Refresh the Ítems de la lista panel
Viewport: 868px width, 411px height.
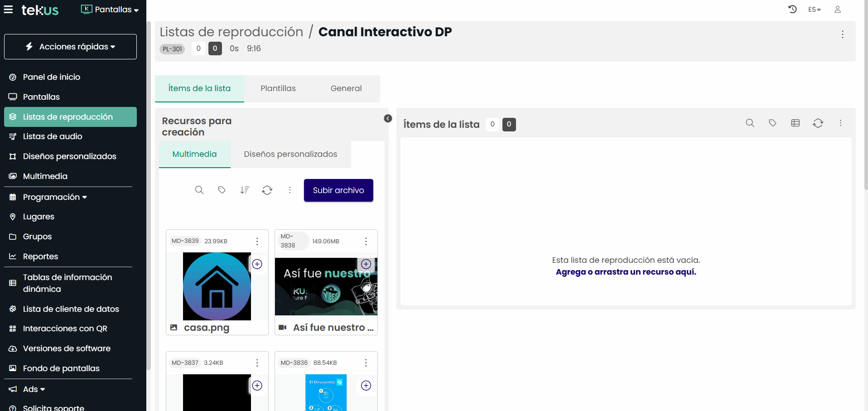click(818, 123)
